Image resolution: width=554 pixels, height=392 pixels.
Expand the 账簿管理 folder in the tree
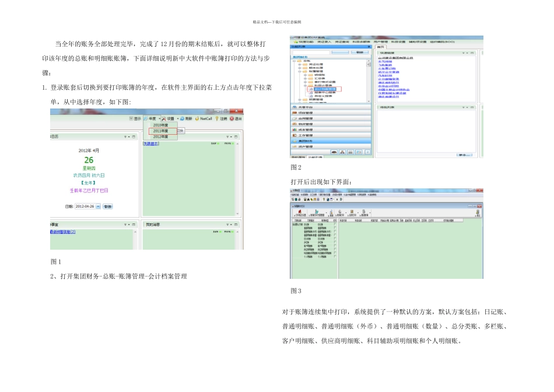pos(300,71)
